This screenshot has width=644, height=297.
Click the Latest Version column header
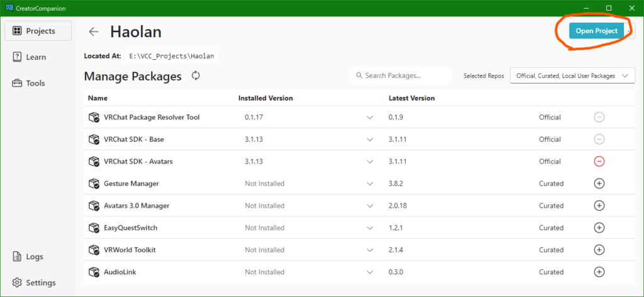point(412,98)
